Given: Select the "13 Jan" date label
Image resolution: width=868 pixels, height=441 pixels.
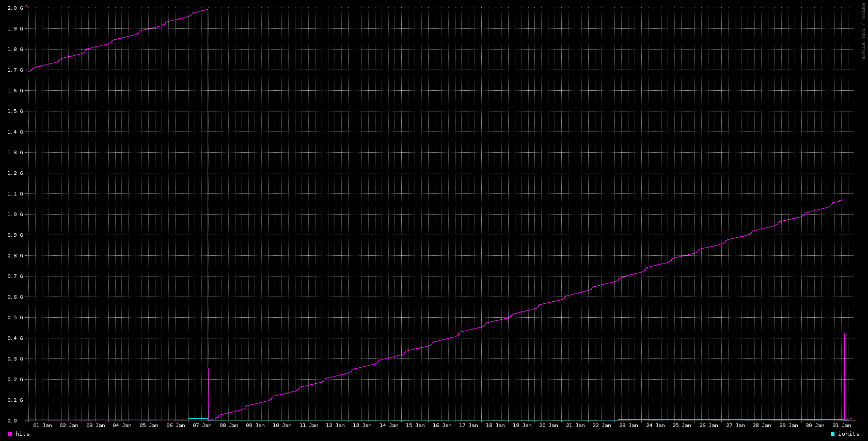Looking at the screenshot, I should [362, 426].
